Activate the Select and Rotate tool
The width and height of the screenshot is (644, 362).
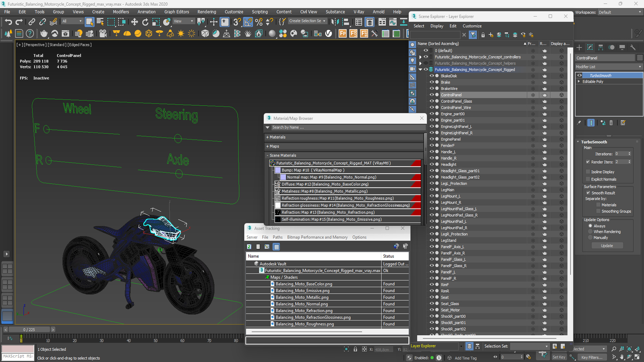tap(145, 22)
